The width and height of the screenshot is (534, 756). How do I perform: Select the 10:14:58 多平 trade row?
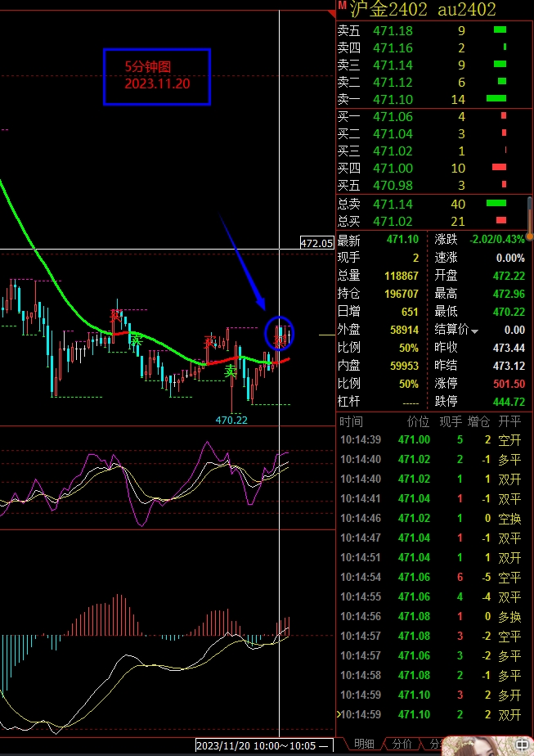pyautogui.click(x=431, y=676)
